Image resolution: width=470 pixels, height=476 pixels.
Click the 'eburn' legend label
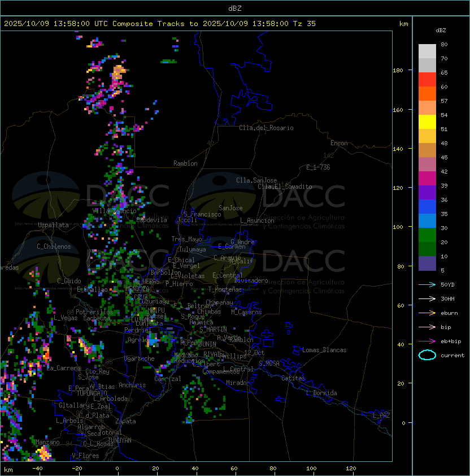(x=449, y=313)
